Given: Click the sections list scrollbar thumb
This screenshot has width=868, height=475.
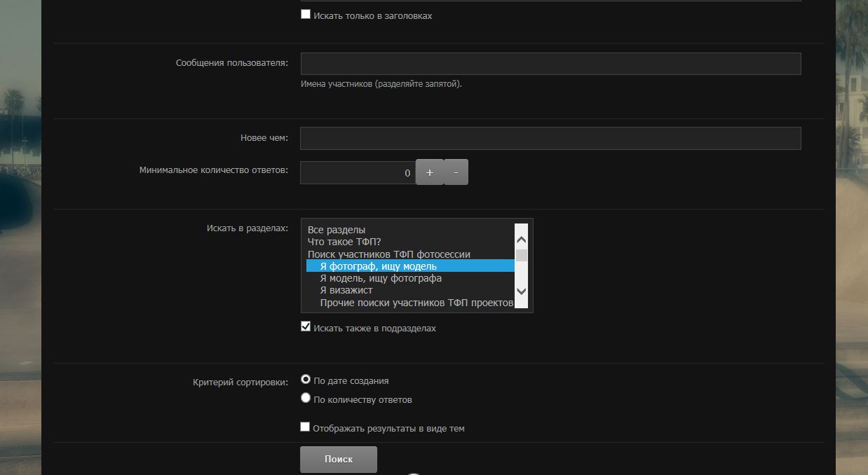Looking at the screenshot, I should [521, 255].
